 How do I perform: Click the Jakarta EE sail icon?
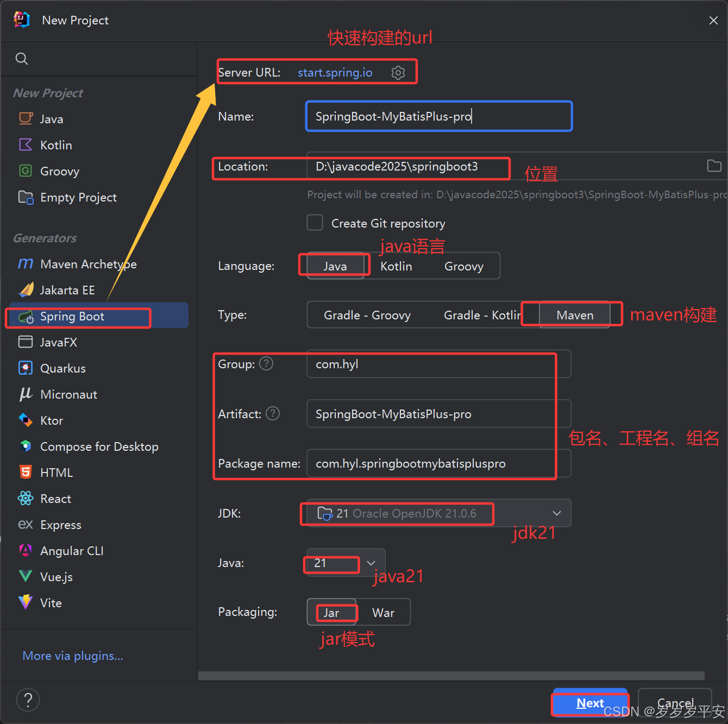pyautogui.click(x=26, y=289)
